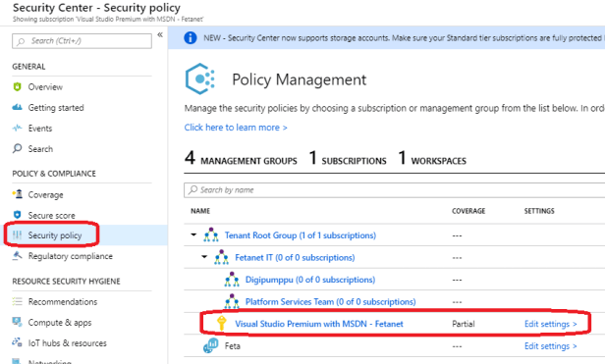
Task: Click the SUBSCRIPTIONS count
Action: [348, 158]
